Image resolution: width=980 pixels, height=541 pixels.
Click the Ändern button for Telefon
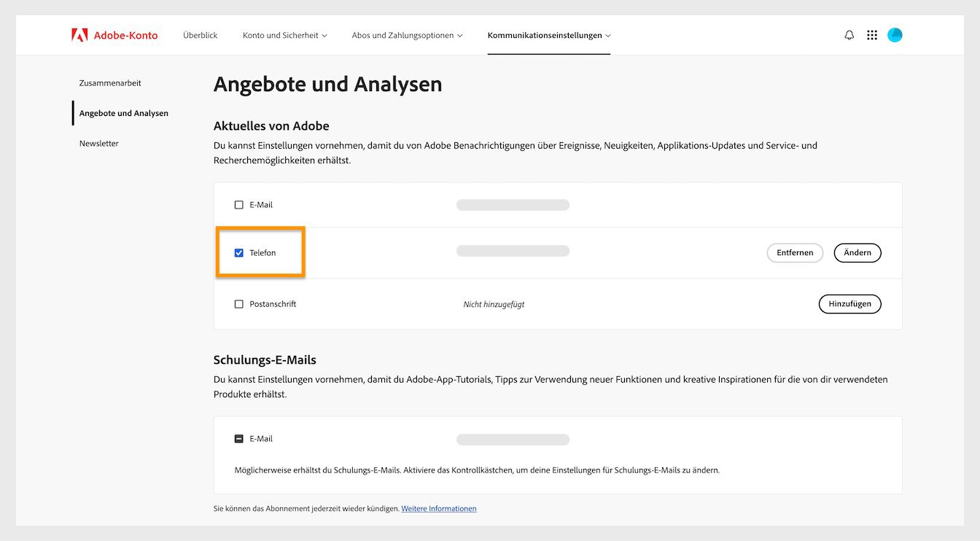click(x=857, y=253)
